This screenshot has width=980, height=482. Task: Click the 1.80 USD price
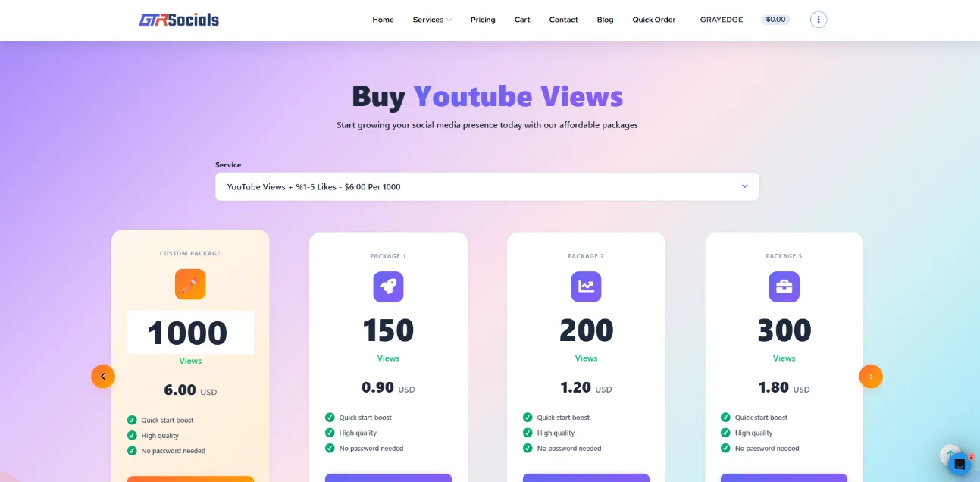(x=784, y=387)
